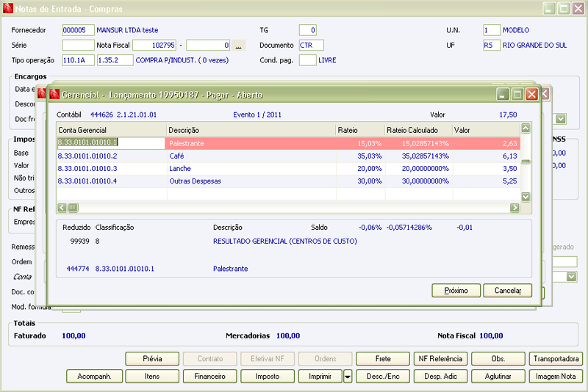Click the Nota Fiscal ellipsis lookup button

point(238,46)
